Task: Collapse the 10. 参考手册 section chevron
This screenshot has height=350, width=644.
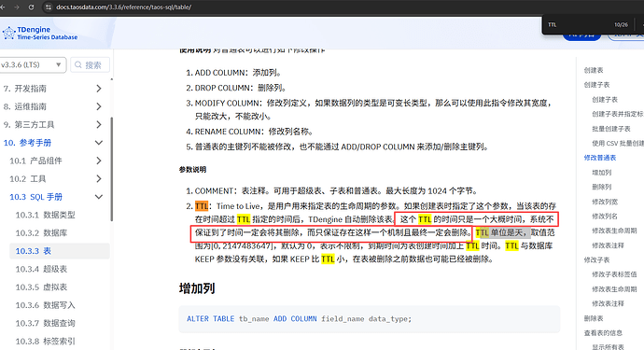Action: (99, 143)
